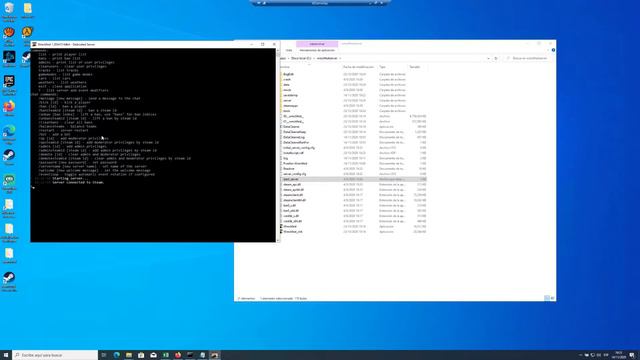Open Firefox from the taskbar
640x360 pixels.
tap(178, 355)
